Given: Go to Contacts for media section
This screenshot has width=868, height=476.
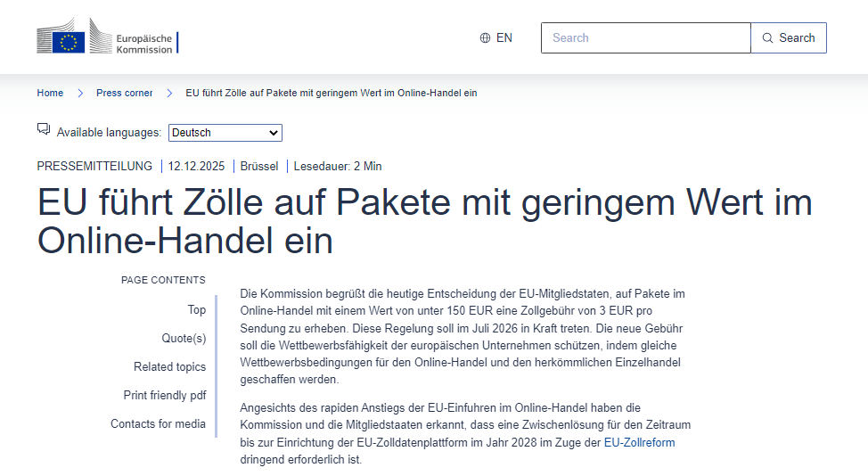Looking at the screenshot, I should tap(158, 424).
